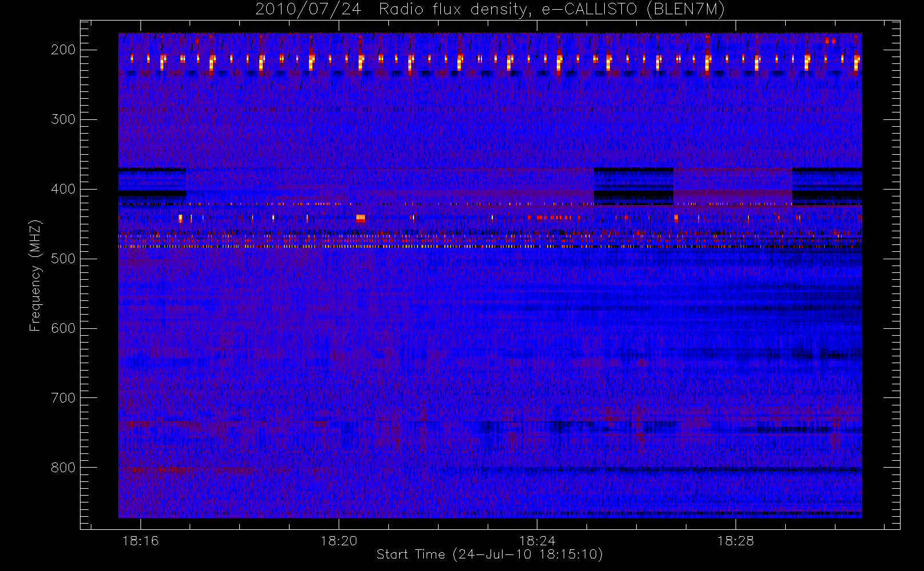Click the 18:28 time tick label

coord(736,541)
